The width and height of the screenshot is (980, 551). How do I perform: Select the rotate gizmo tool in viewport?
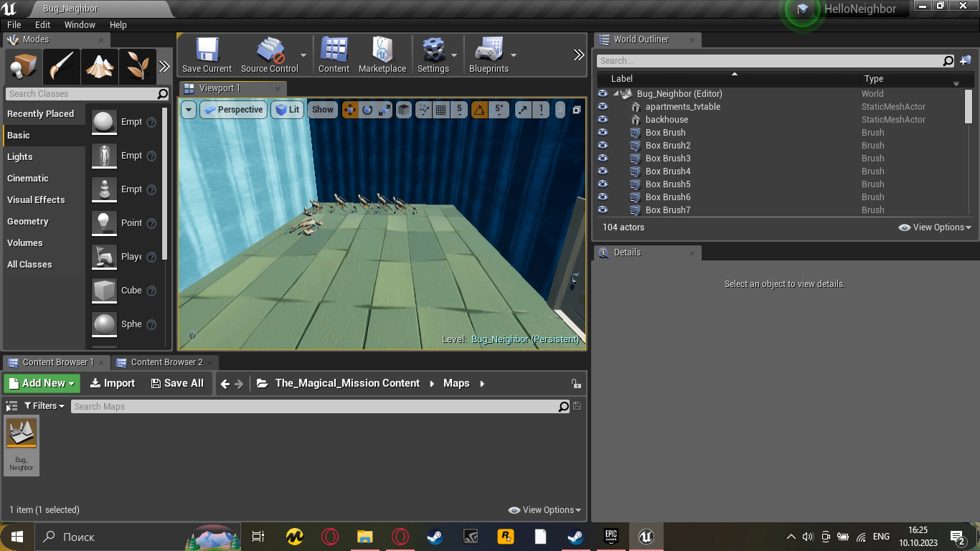367,110
